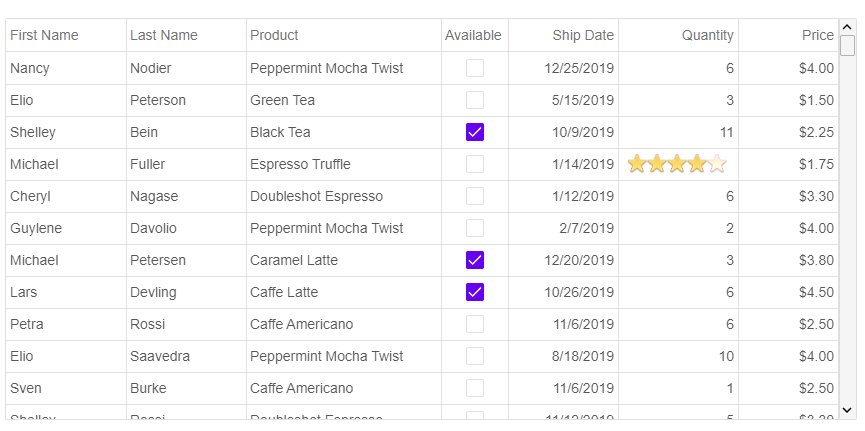This screenshot has height=431, width=865.
Task: Select the third star in the rating
Action: tap(677, 164)
